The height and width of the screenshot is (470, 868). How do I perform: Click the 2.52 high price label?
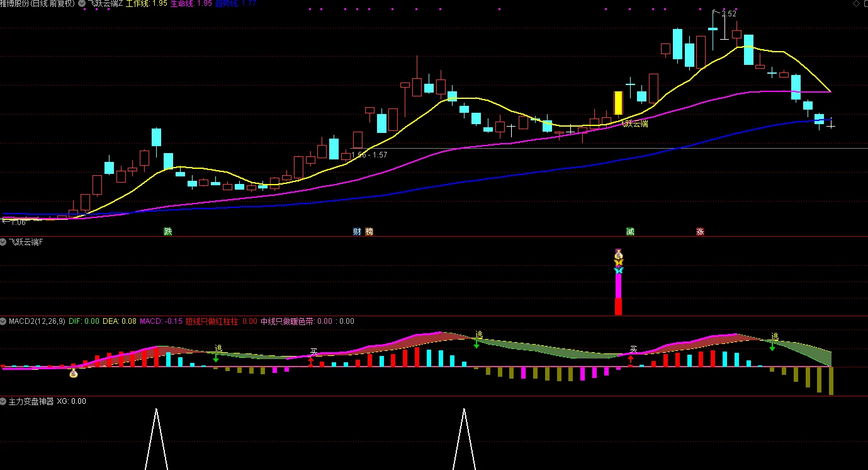click(x=728, y=13)
